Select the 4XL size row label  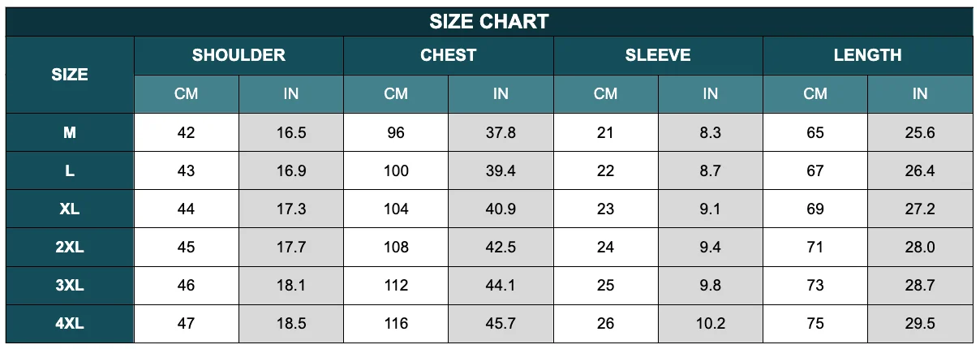point(70,323)
